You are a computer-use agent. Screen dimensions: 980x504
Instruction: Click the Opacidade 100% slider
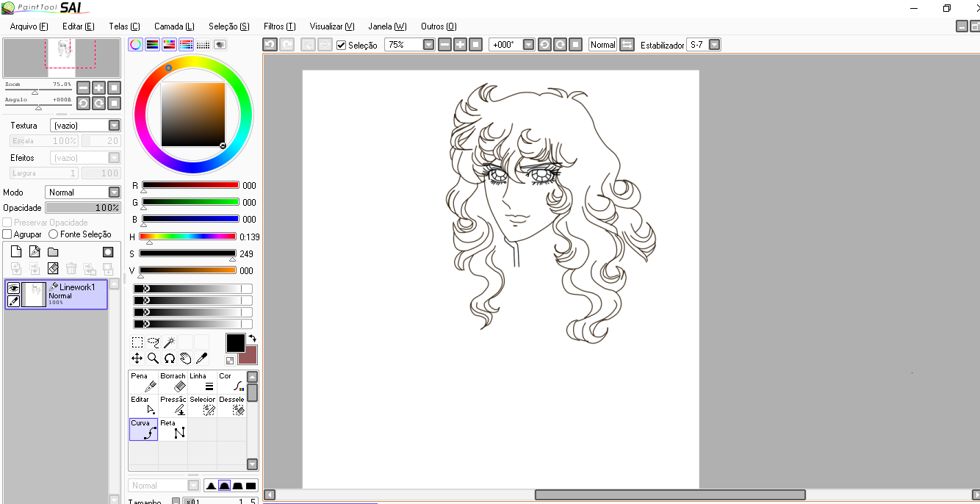click(x=82, y=208)
